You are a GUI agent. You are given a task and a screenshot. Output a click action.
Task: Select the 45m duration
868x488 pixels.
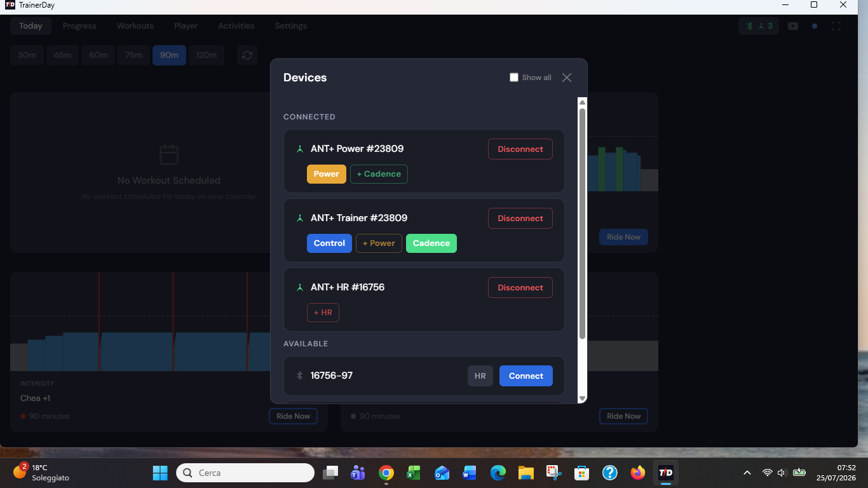tap(62, 55)
